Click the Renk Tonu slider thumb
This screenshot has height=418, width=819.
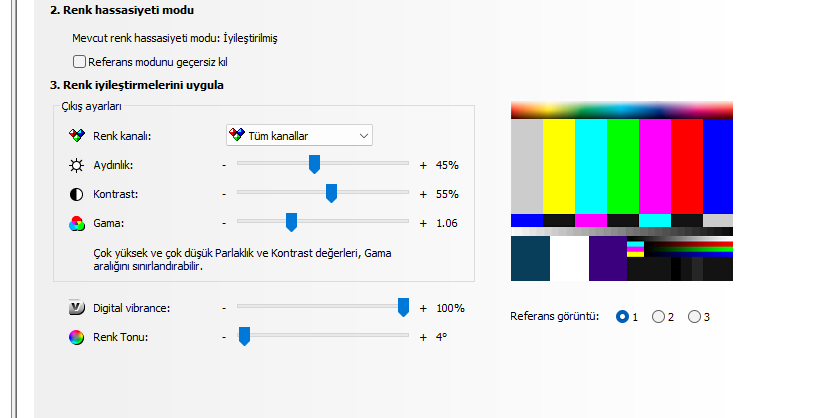244,336
